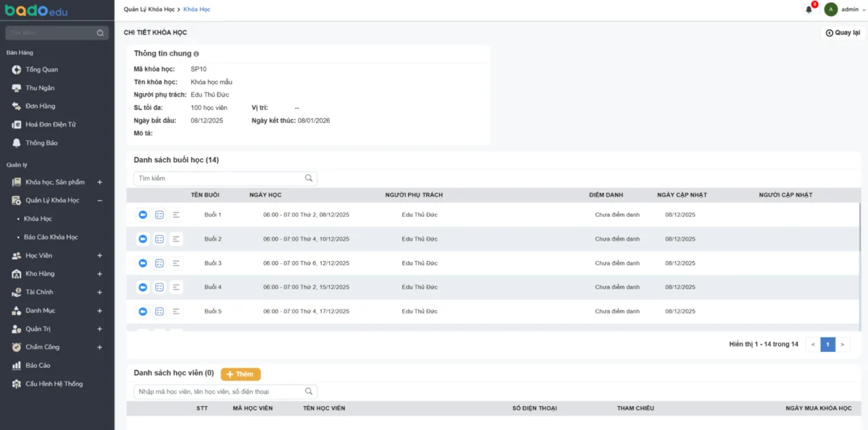Start Zoom icon in Buổi 4 row
Image resolution: width=868 pixels, height=430 pixels.
(142, 287)
